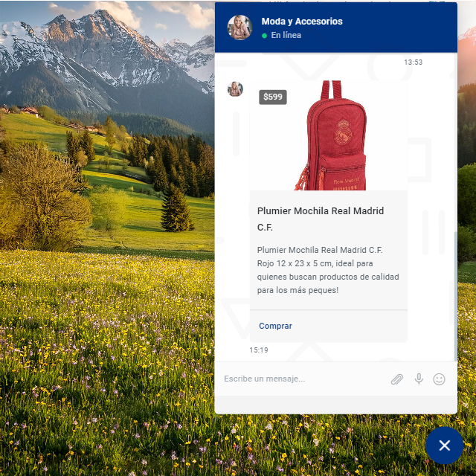
Task: Click the 15:19 message timestamp
Action: click(x=259, y=350)
